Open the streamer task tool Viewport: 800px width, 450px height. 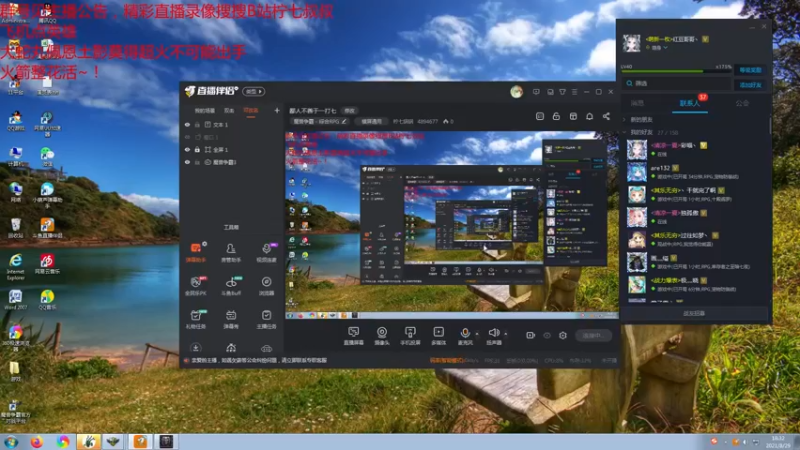(x=266, y=319)
